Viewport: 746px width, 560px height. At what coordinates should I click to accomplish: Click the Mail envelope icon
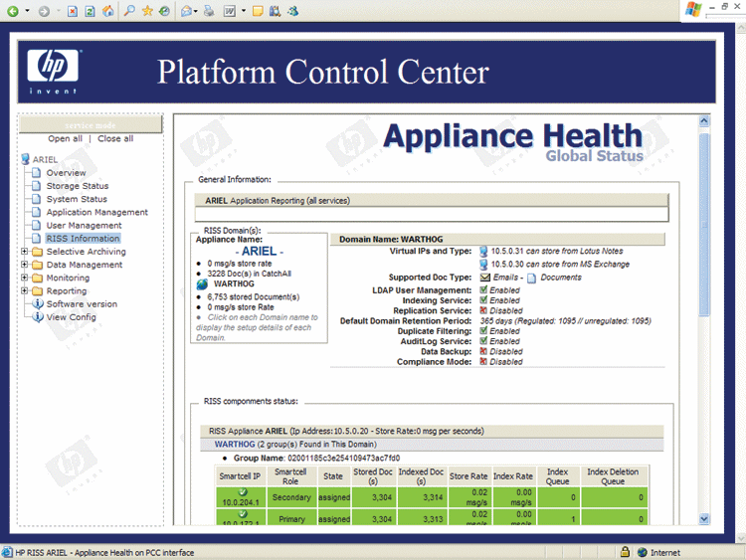[187, 11]
